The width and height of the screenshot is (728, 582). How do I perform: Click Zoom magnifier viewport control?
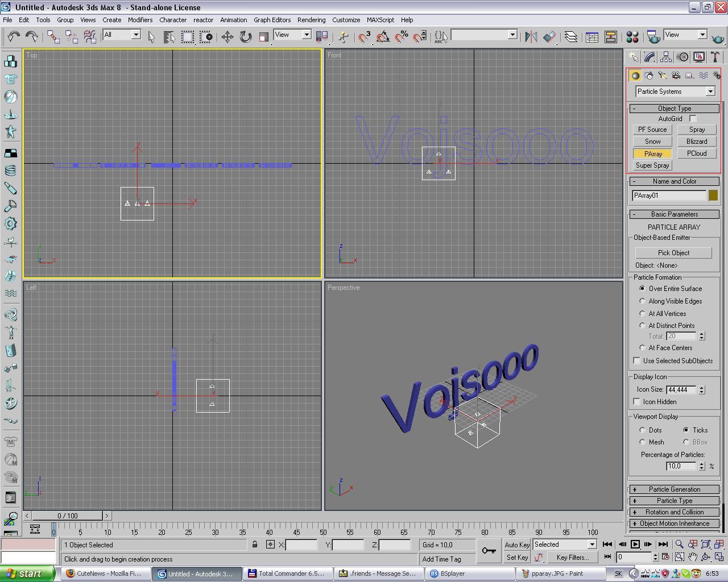pyautogui.click(x=679, y=544)
